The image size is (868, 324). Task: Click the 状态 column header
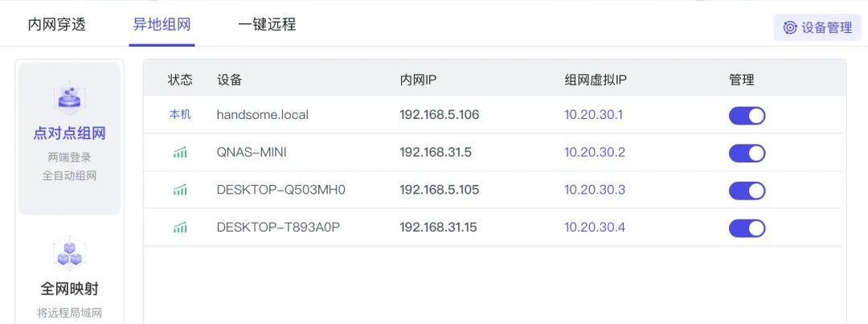(x=180, y=80)
